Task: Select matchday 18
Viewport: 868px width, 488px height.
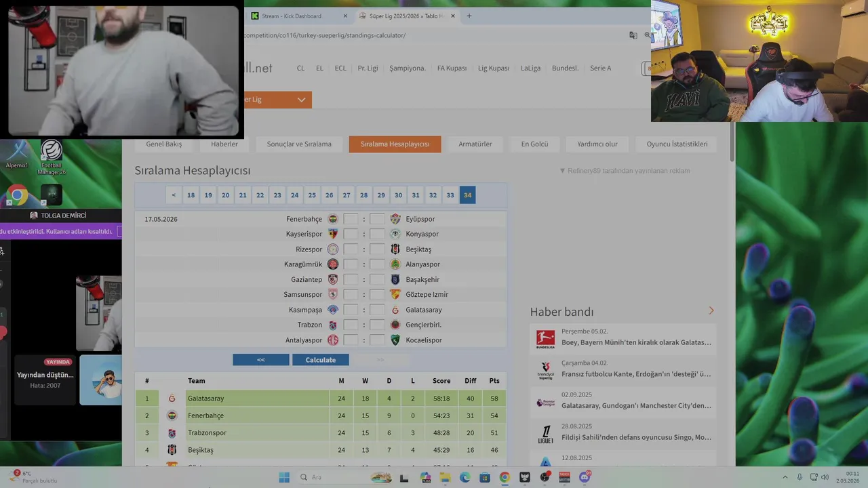Action: tap(191, 195)
